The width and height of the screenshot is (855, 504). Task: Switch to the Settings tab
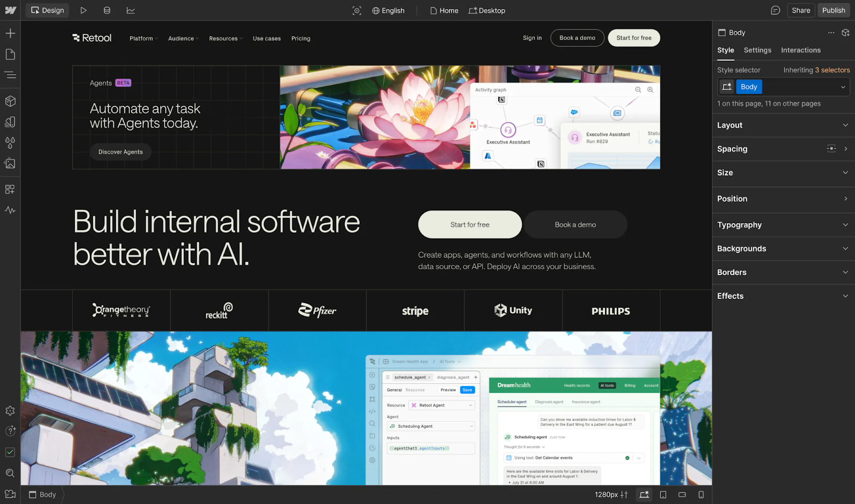point(757,50)
